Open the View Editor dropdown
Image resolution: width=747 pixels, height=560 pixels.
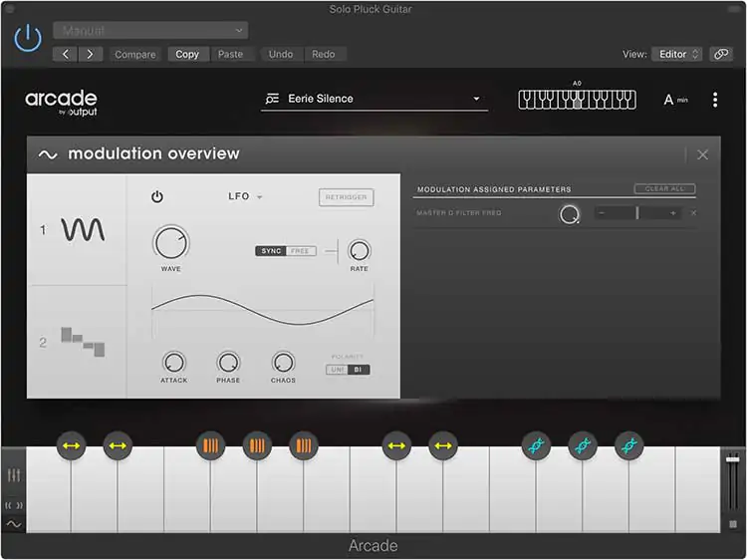pyautogui.click(x=676, y=55)
